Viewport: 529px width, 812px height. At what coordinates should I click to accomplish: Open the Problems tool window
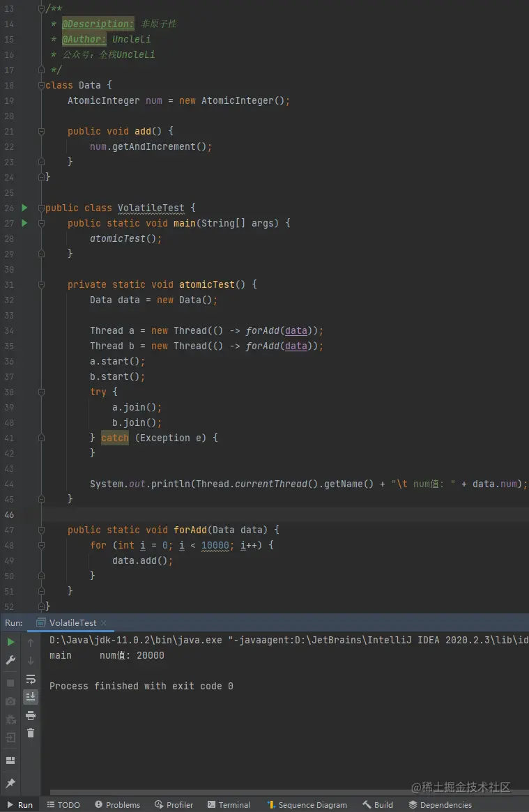(x=118, y=805)
